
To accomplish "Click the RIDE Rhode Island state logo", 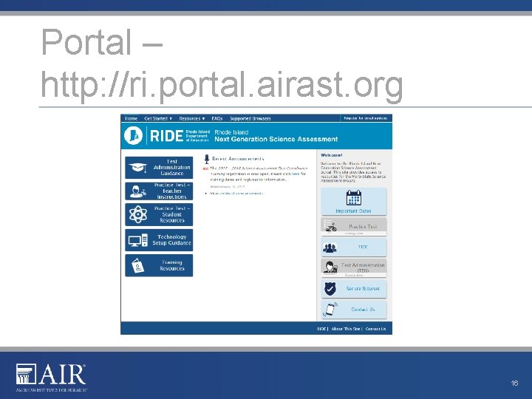I will pos(133,135).
